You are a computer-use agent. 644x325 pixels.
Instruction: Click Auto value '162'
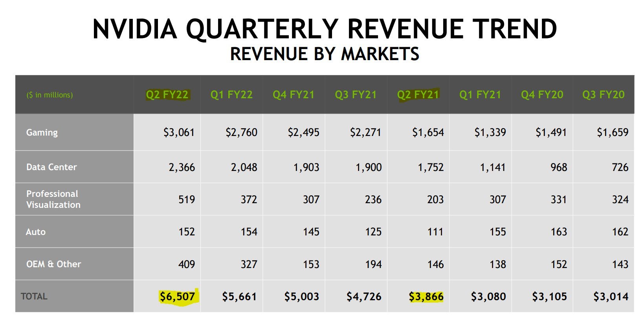tap(620, 232)
